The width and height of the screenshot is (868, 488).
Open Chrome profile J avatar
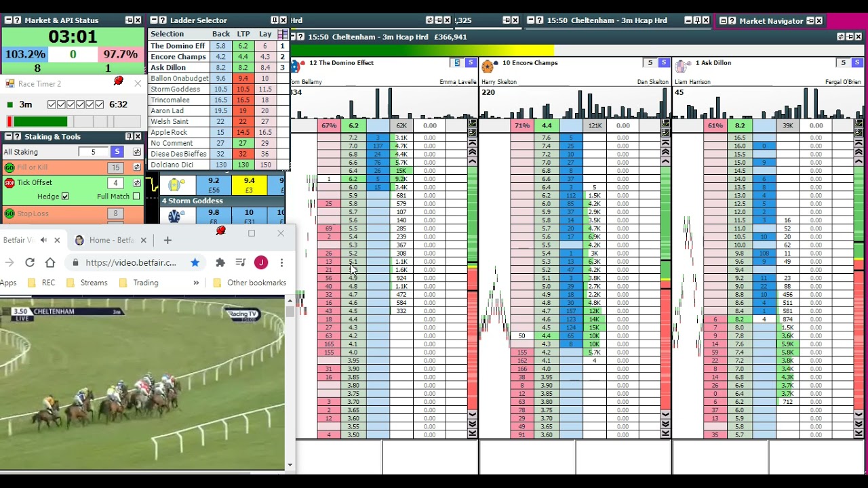(x=260, y=262)
